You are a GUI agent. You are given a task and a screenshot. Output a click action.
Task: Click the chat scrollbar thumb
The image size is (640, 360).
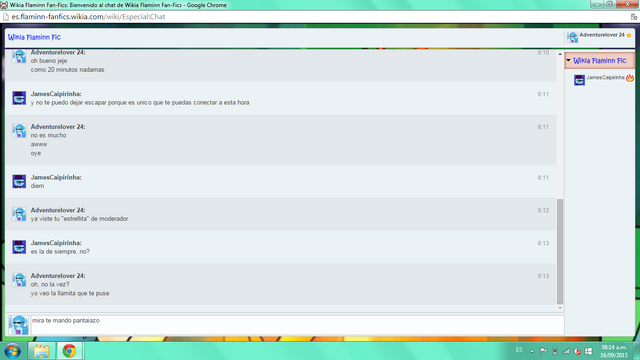coord(560,251)
